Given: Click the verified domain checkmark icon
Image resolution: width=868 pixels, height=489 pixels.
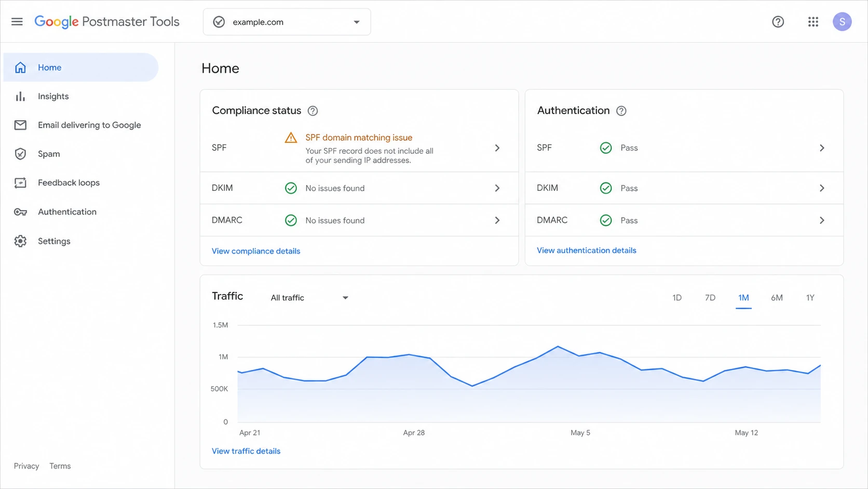Looking at the screenshot, I should click(x=219, y=22).
